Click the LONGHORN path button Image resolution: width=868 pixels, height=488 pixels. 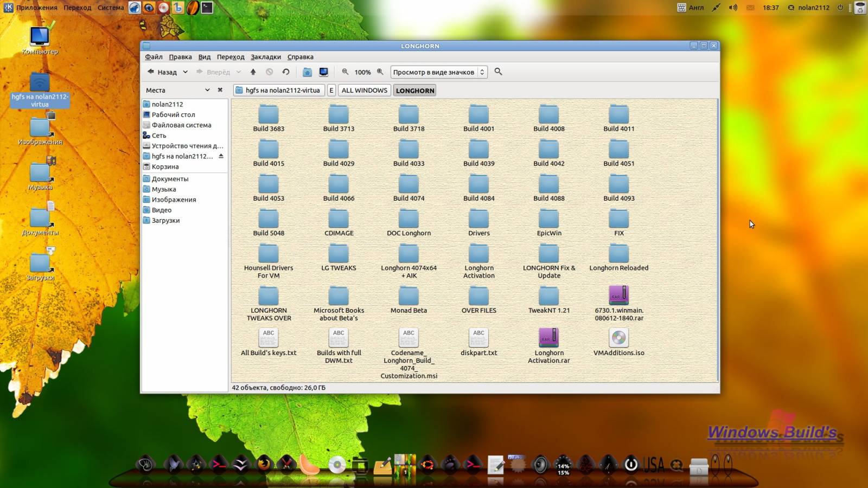(x=415, y=90)
